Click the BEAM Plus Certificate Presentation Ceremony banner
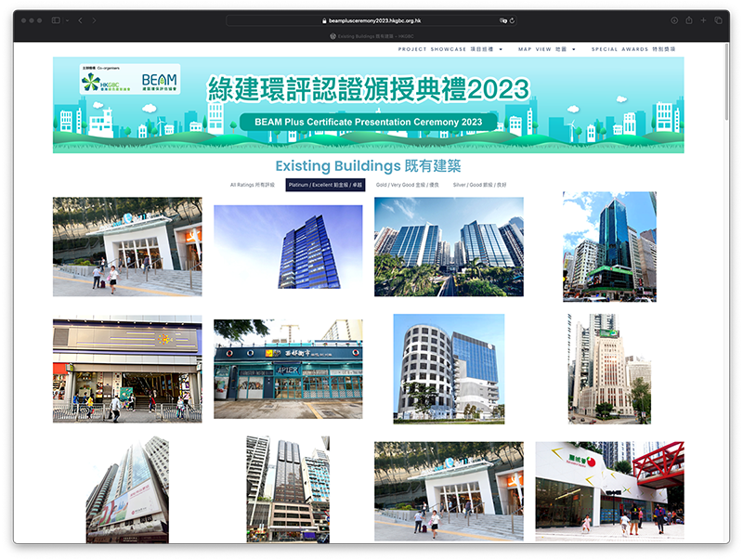This screenshot has width=743, height=560. pos(368,105)
